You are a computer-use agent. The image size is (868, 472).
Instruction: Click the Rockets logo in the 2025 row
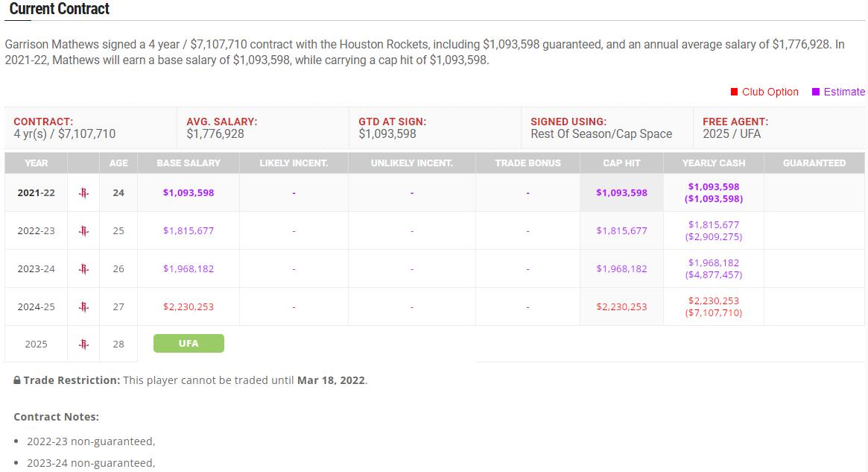pos(83,344)
